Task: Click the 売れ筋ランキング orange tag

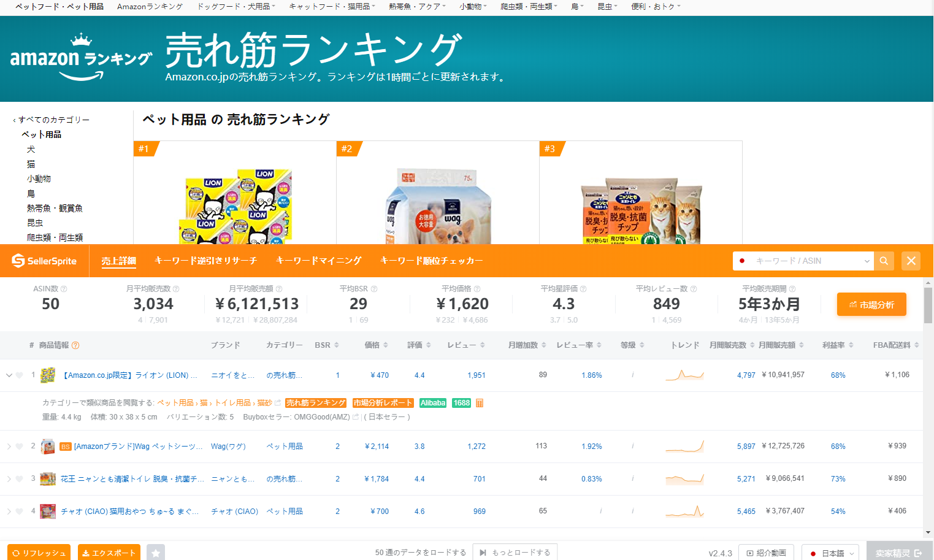Action: coord(316,403)
